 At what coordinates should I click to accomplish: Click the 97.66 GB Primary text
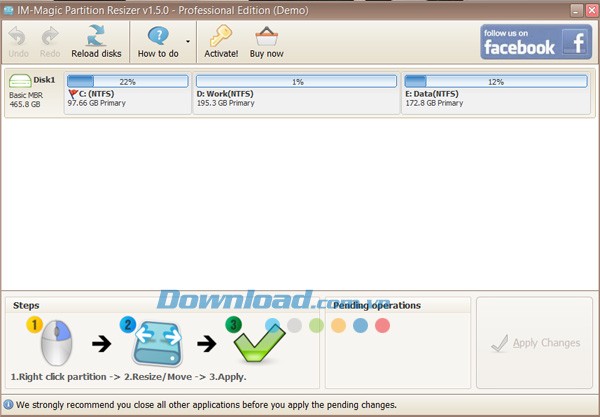(96, 103)
